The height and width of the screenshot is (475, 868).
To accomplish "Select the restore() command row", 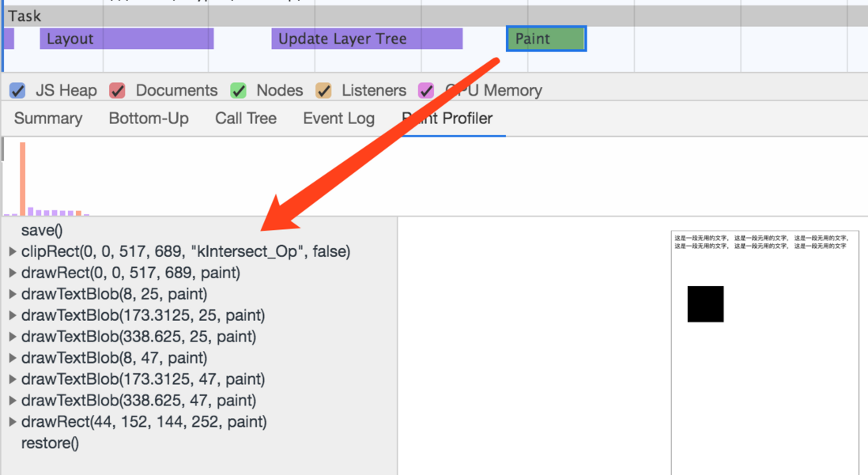I will (x=199, y=443).
